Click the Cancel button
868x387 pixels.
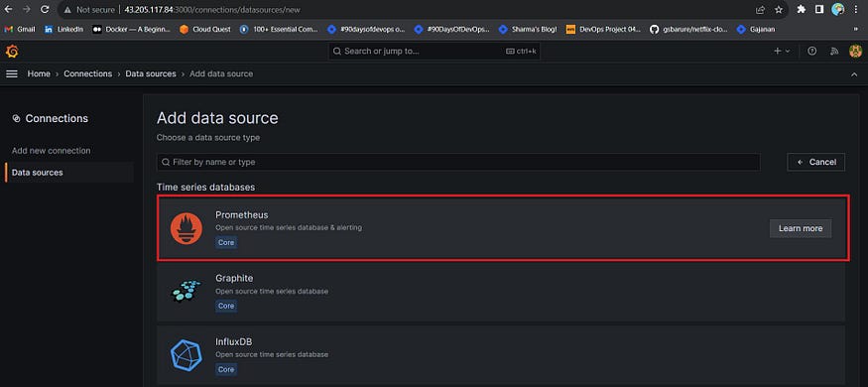(816, 162)
